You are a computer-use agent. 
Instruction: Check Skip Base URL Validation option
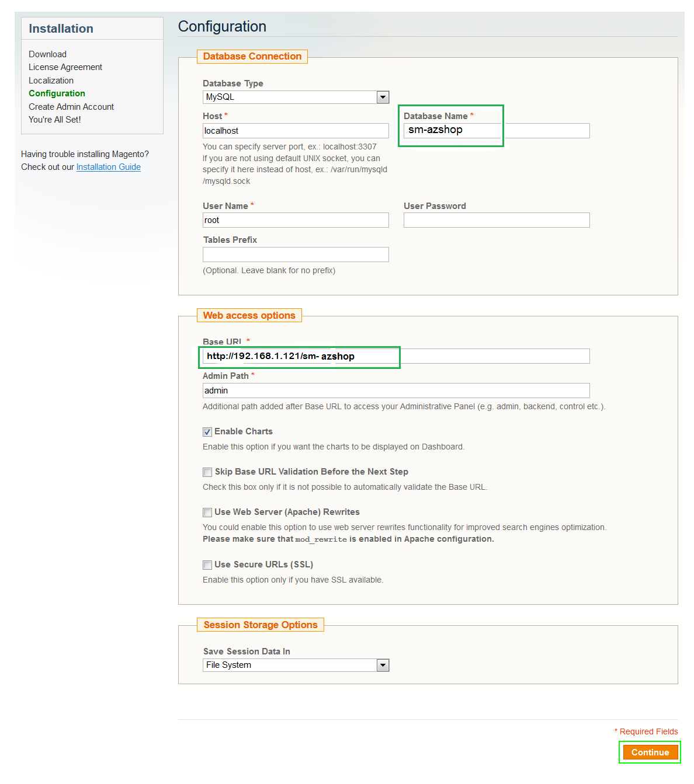(x=207, y=472)
